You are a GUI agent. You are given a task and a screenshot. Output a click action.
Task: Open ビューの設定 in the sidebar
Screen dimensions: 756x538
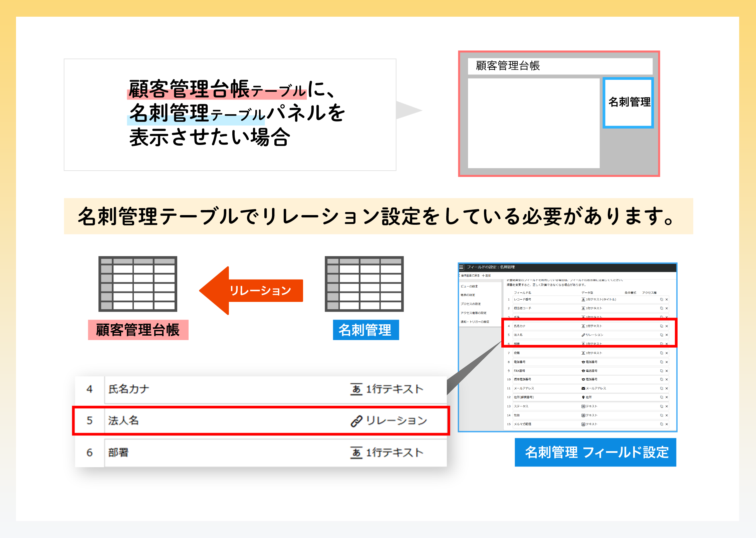point(469,286)
